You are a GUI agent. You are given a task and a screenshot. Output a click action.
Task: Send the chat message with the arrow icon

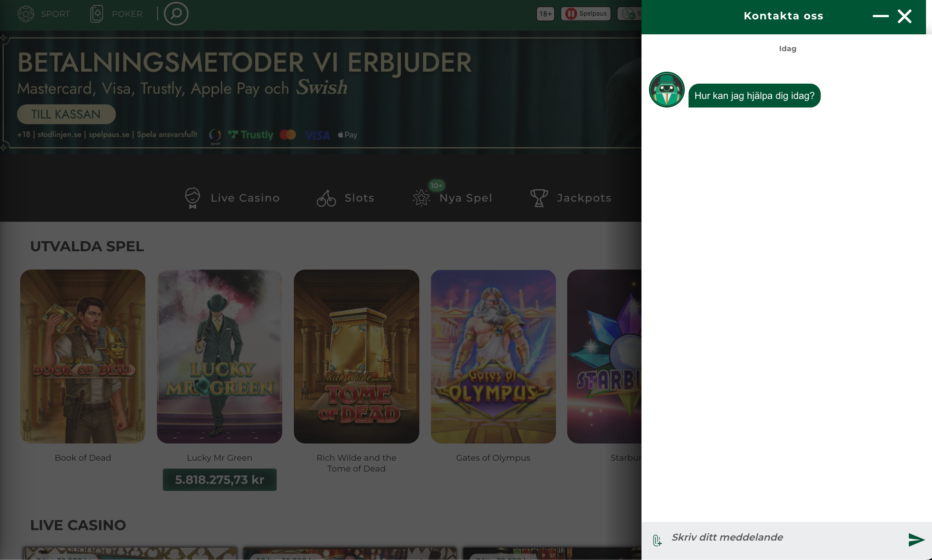(x=916, y=539)
